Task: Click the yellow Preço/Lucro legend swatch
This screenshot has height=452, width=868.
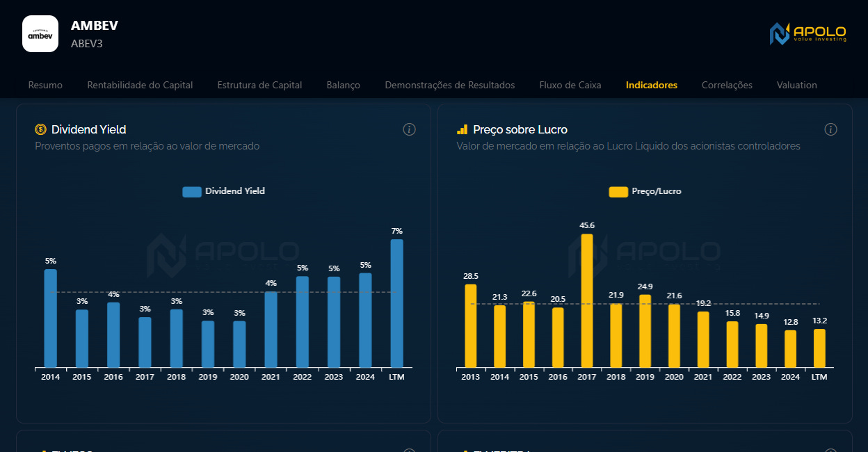Action: coord(618,192)
